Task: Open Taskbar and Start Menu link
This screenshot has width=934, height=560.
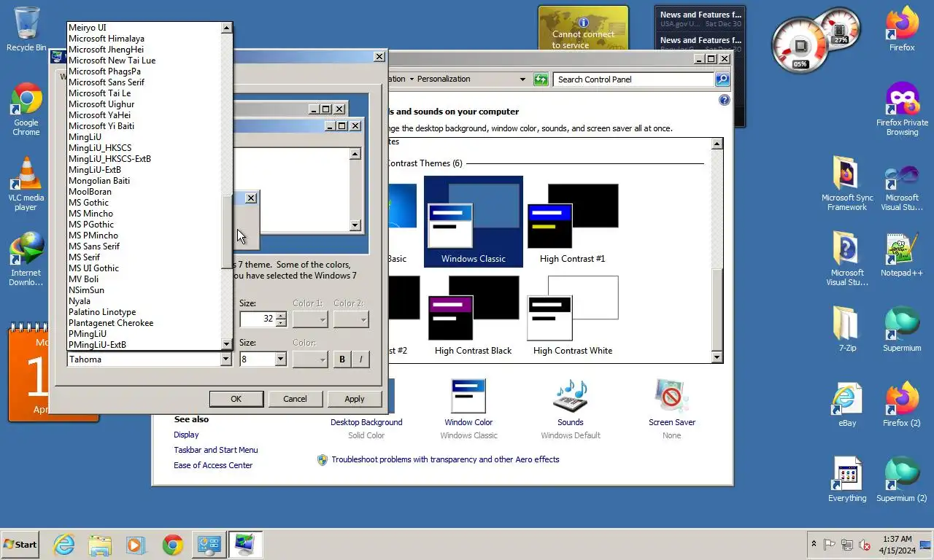Action: tap(216, 450)
